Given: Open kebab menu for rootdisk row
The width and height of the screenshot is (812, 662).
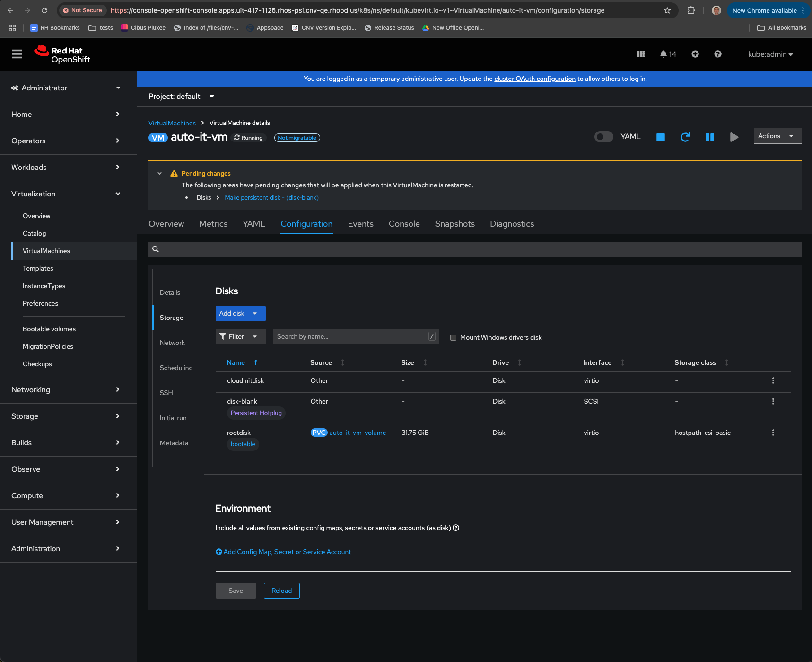Looking at the screenshot, I should pyautogui.click(x=773, y=433).
